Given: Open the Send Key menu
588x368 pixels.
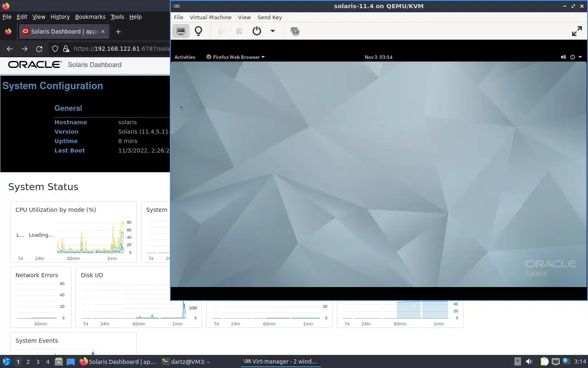Looking at the screenshot, I should 269,17.
